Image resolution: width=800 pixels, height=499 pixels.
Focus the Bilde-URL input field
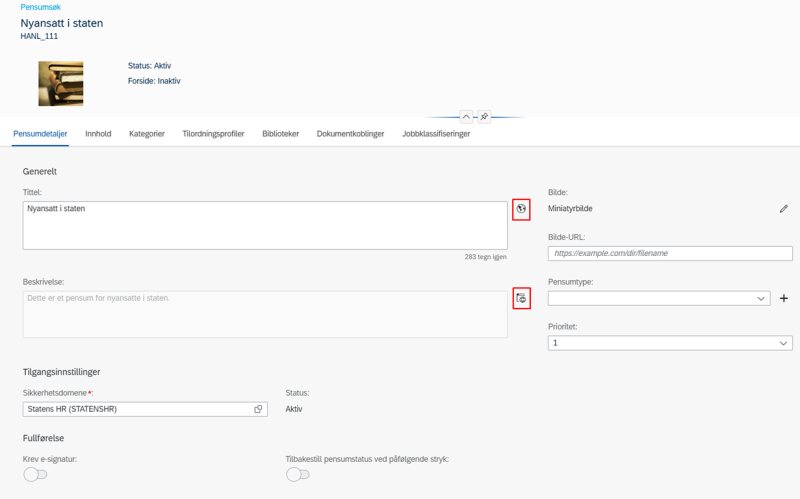tap(670, 253)
